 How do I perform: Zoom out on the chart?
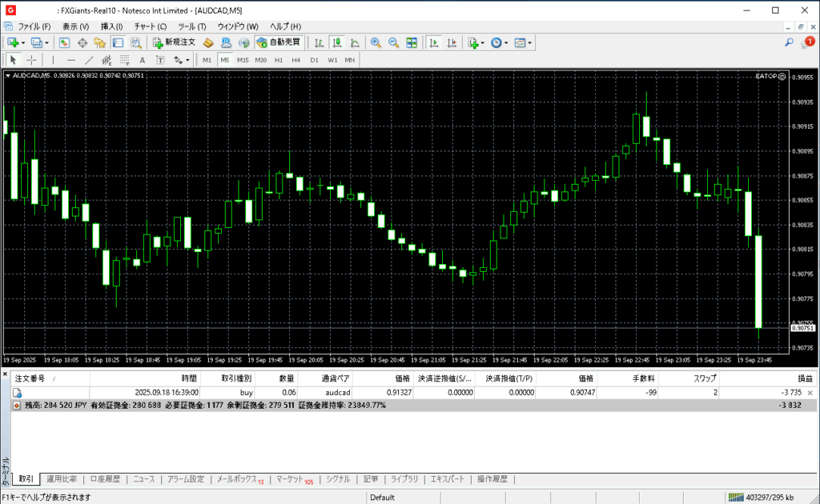pyautogui.click(x=393, y=42)
